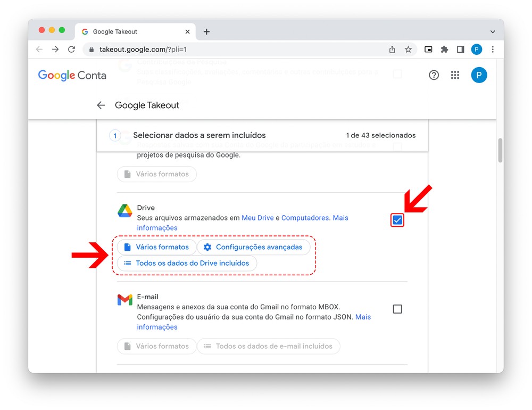Click the Google Drive logo icon
532x410 pixels.
[x=125, y=211]
